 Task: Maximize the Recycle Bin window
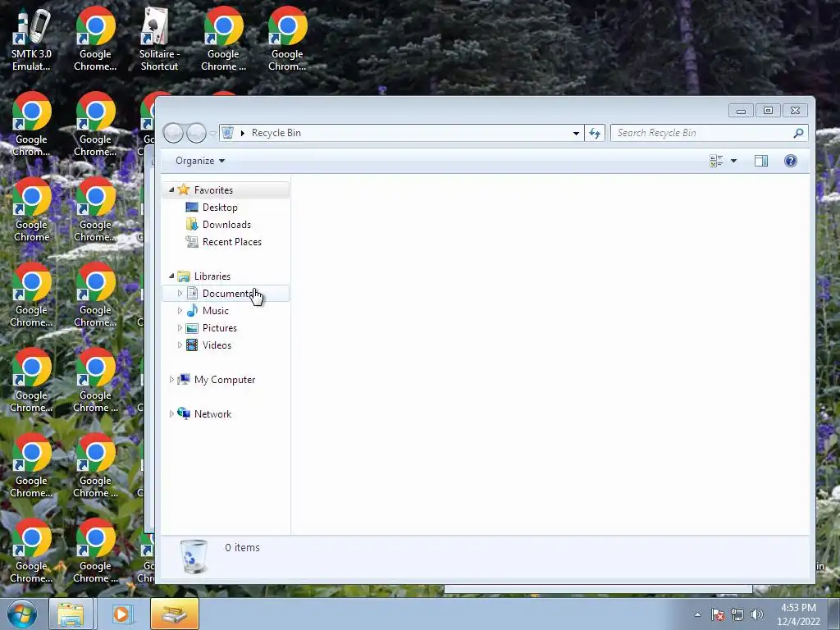[x=768, y=111]
